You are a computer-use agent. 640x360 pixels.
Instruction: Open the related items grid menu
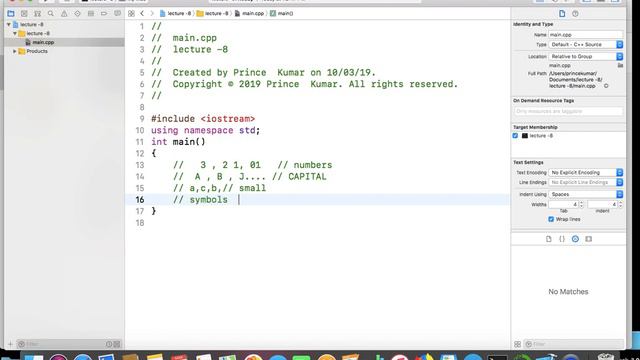coord(131,13)
